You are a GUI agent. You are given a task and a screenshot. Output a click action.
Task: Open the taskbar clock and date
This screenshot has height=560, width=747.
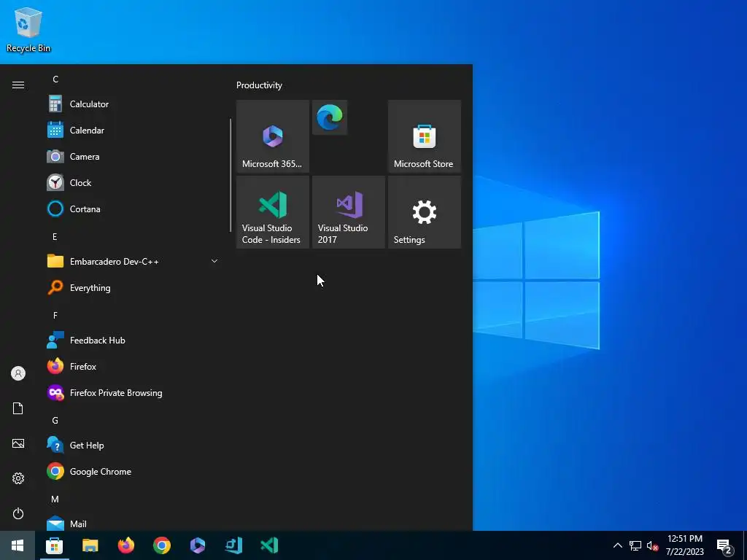(684, 545)
